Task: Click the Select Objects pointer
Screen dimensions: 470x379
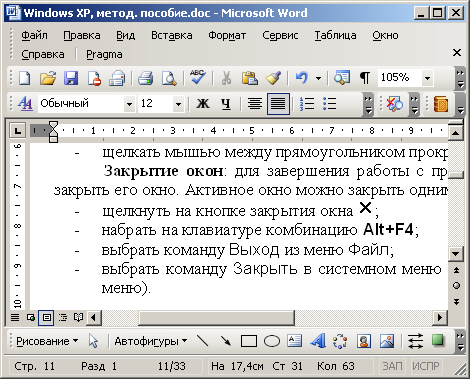Action: coord(93,341)
